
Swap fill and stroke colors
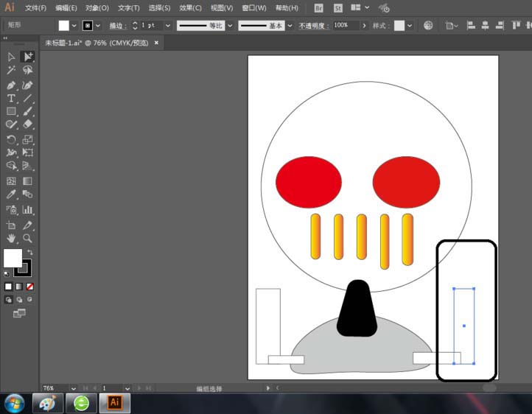30,252
